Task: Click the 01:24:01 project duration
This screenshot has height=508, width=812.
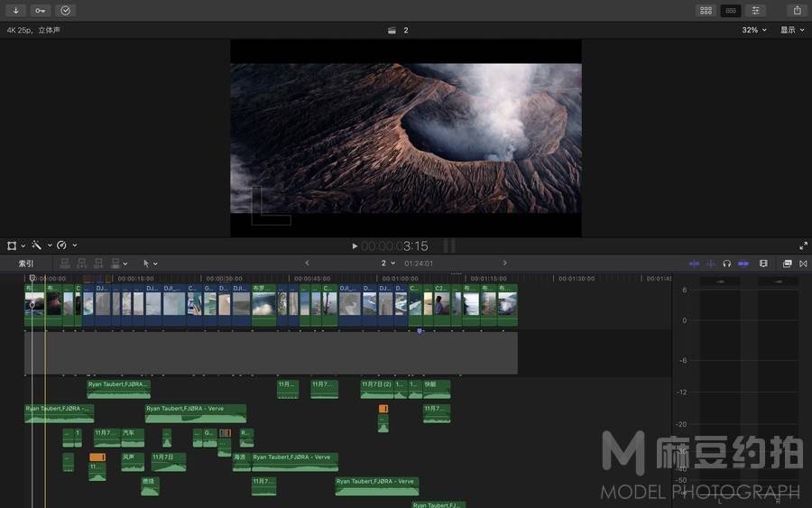Action: pyautogui.click(x=419, y=263)
